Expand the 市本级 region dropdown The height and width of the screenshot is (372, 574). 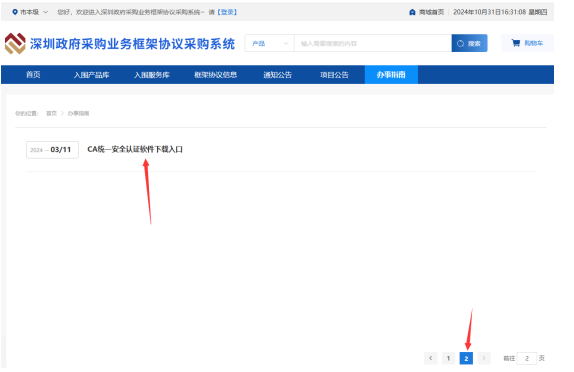[x=45, y=12]
